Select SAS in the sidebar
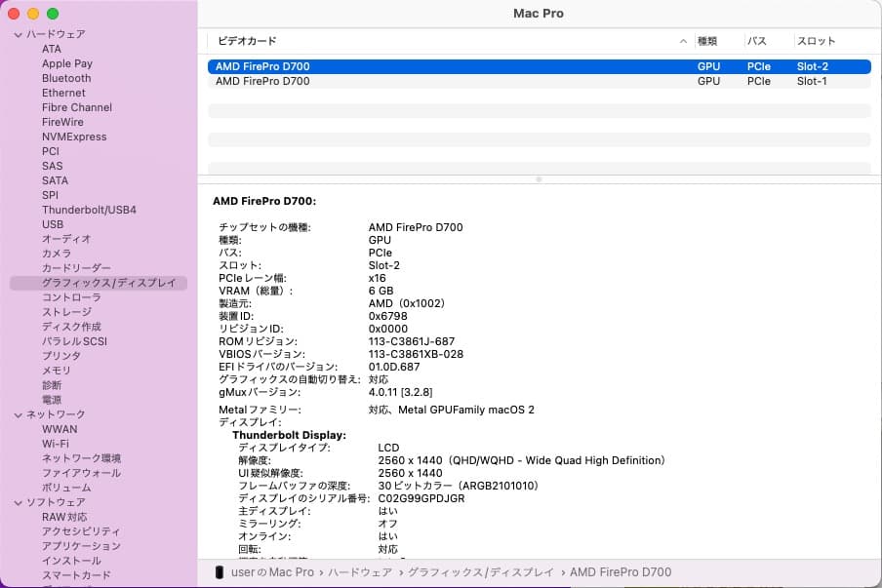882x588 pixels. tap(53, 166)
